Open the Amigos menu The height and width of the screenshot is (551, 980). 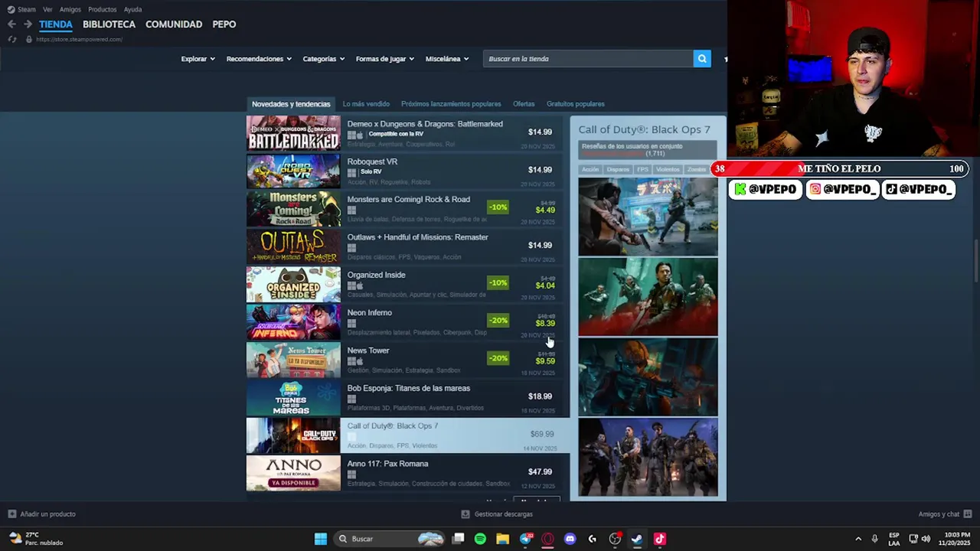(x=70, y=9)
